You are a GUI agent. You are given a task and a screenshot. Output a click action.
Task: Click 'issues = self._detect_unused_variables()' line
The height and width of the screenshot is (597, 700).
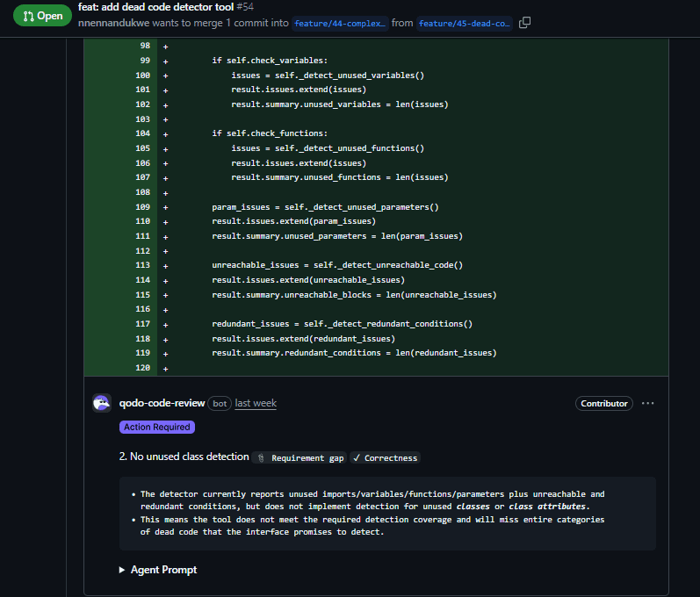pyautogui.click(x=328, y=76)
